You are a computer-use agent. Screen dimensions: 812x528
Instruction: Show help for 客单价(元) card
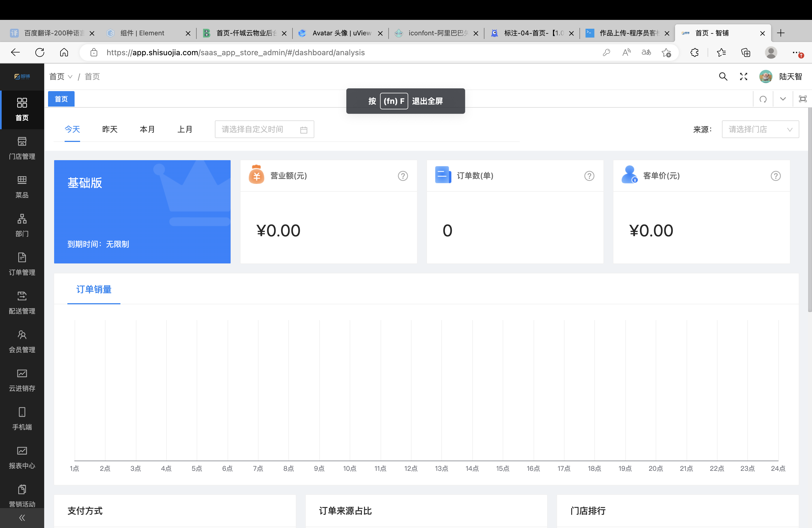point(776,176)
